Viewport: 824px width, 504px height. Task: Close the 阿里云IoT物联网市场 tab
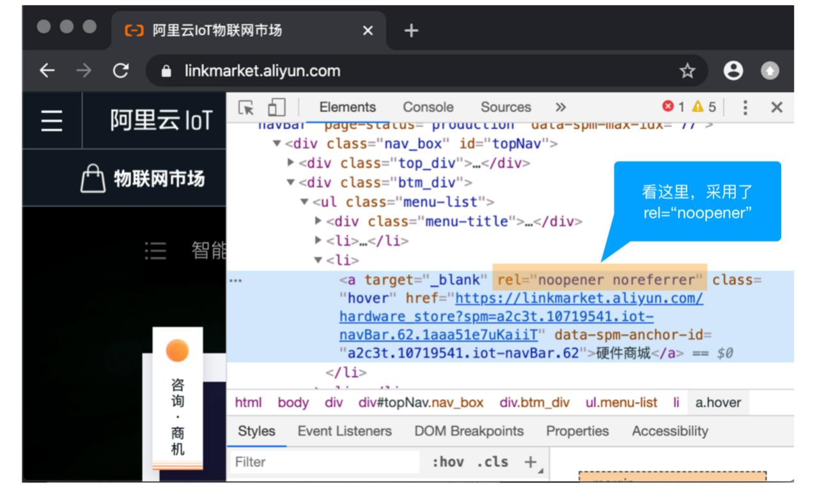click(x=367, y=31)
